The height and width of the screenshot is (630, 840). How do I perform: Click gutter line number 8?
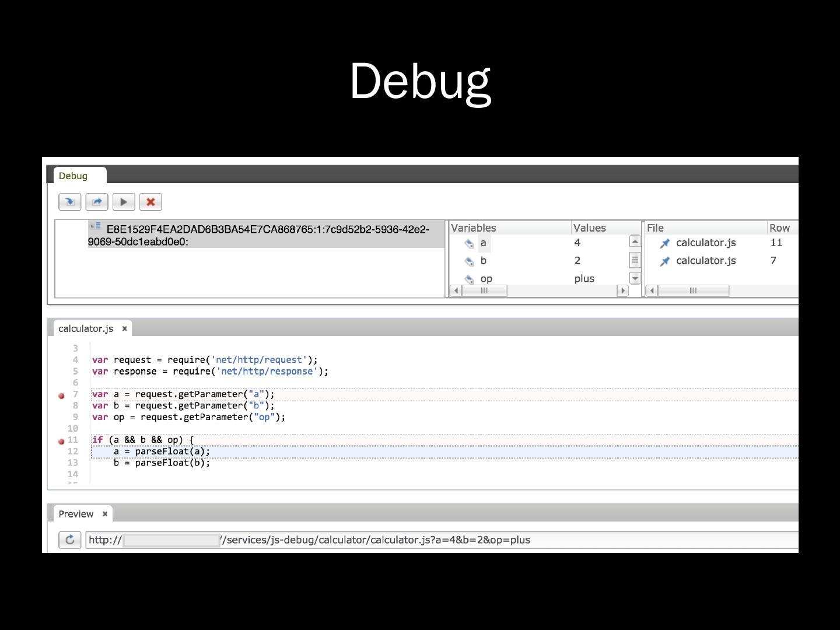click(75, 406)
